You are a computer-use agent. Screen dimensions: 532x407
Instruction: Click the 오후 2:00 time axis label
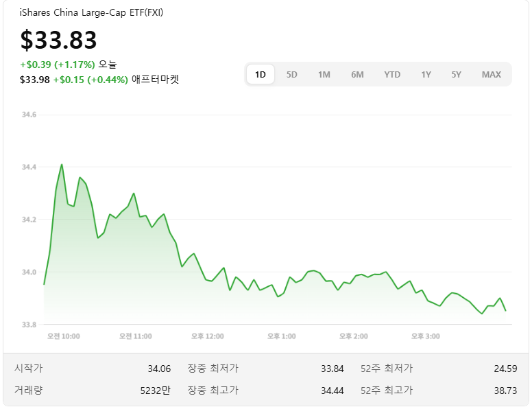point(354,336)
